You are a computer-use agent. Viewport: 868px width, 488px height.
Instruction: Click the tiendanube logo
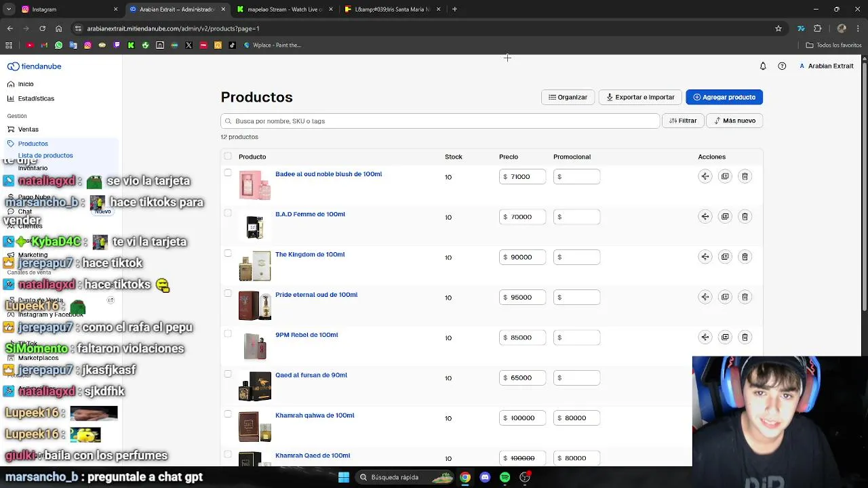click(x=35, y=66)
